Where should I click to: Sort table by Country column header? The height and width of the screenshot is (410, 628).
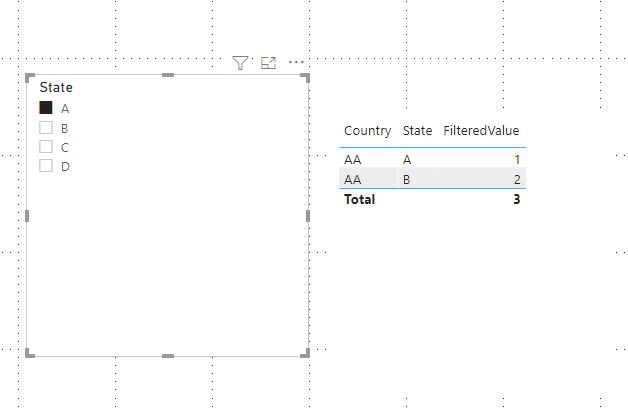pos(367,131)
